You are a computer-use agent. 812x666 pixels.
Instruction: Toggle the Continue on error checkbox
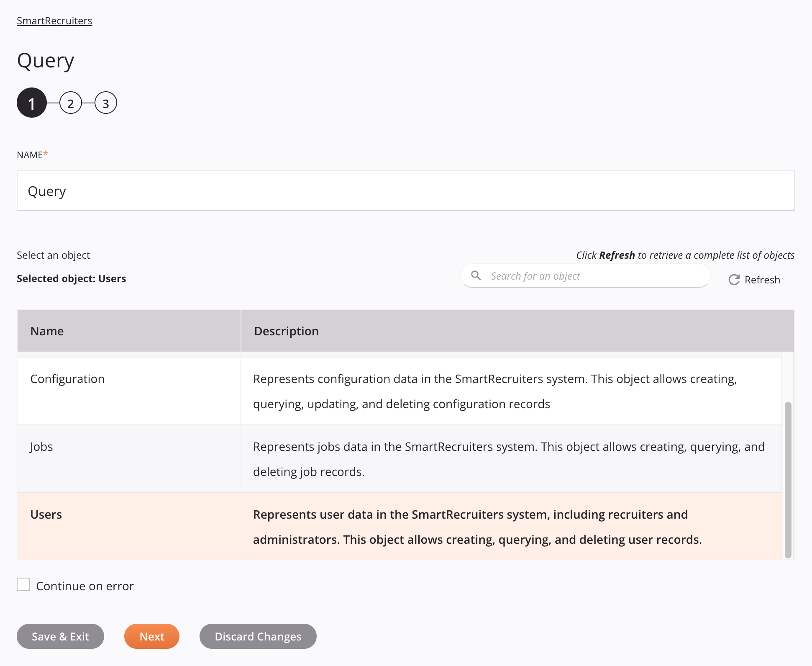pyautogui.click(x=23, y=585)
